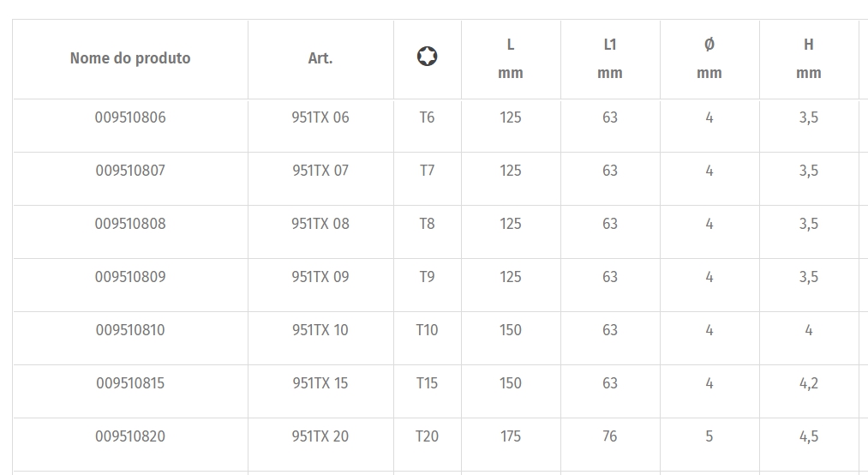The height and width of the screenshot is (475, 868).
Task: Click the Ø mm column header
Action: coord(709,58)
